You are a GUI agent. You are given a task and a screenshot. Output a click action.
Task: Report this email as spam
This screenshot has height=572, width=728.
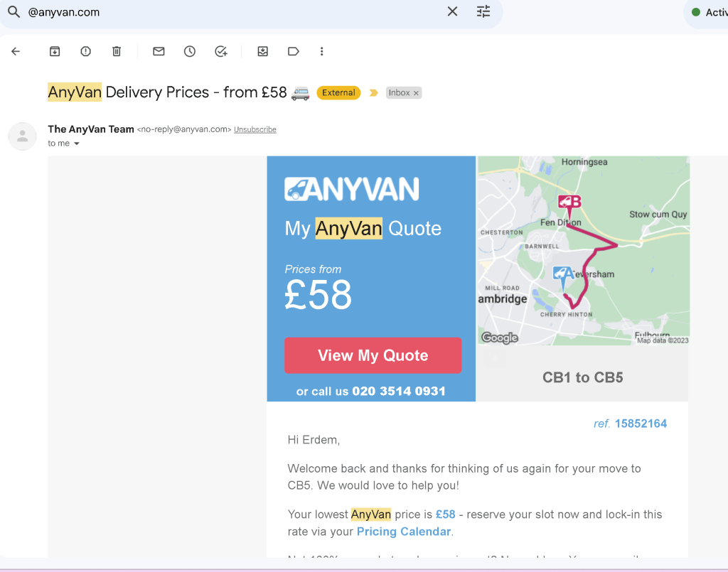coord(85,51)
